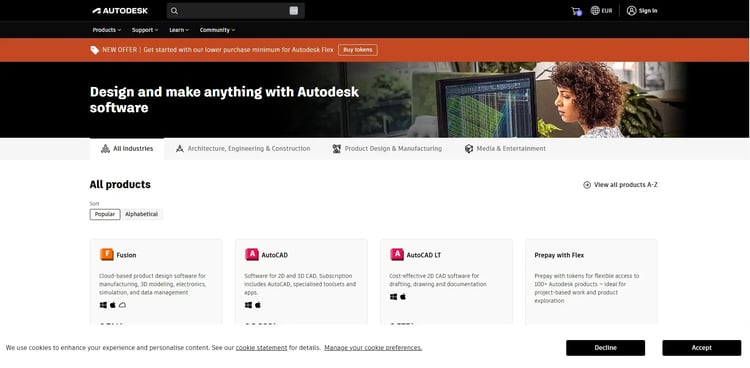This screenshot has width=750, height=368.
Task: Click the All Industries tab icon
Action: point(105,148)
